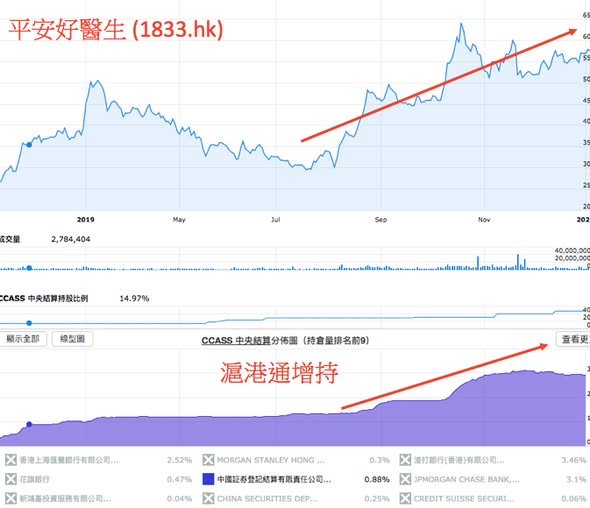Screen dimensions: 590x508
Task: Select the volume chart's blue marker dot
Action: tap(29, 268)
